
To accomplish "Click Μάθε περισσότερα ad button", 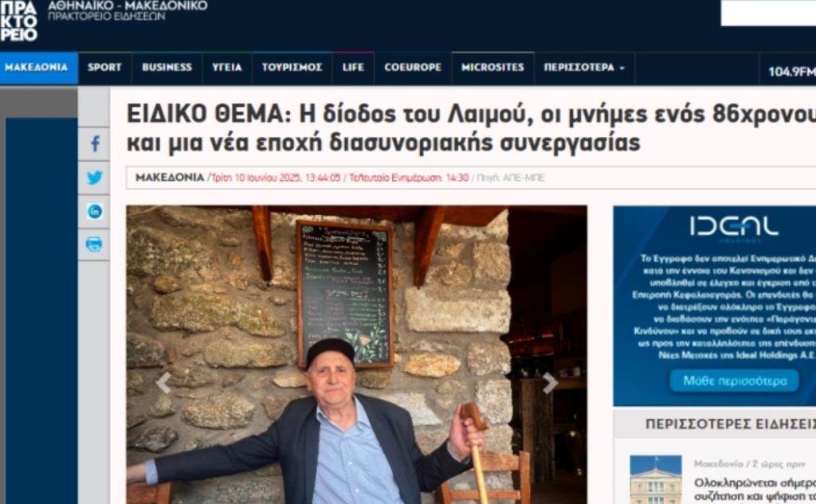I will 734,381.
